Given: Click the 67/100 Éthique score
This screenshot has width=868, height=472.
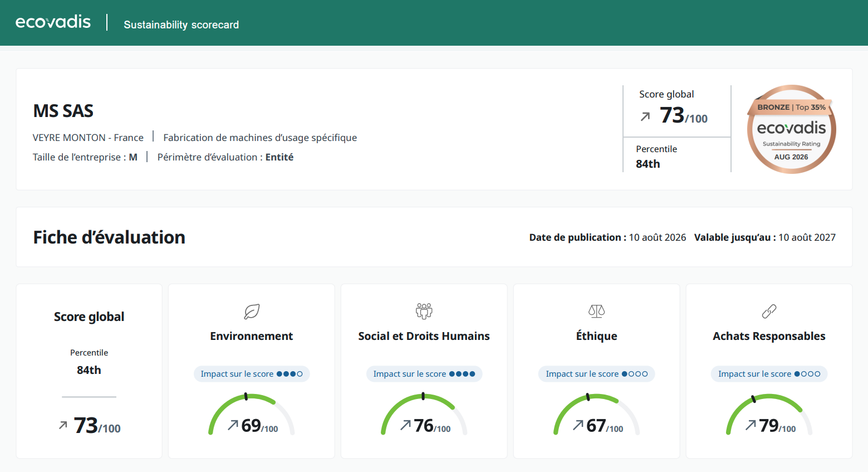Looking at the screenshot, I should click(605, 426).
